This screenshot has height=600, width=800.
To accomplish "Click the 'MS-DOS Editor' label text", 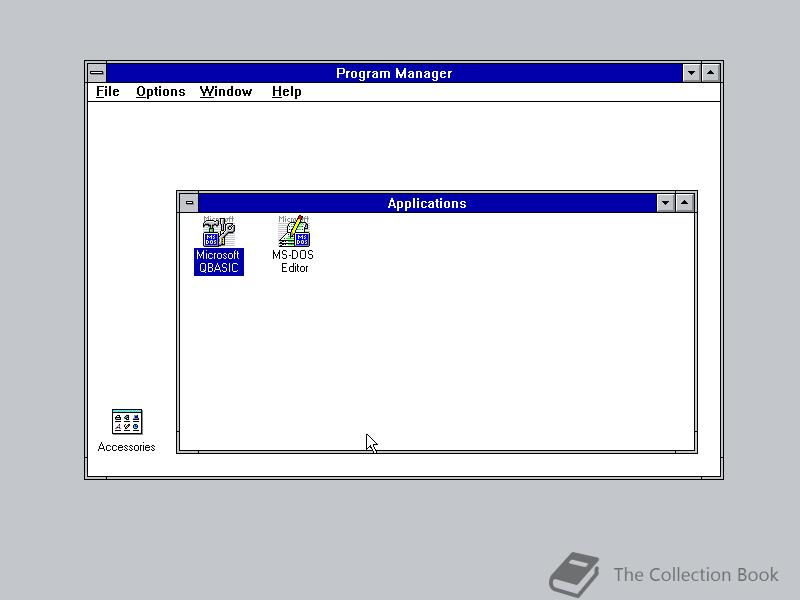I will (293, 262).
